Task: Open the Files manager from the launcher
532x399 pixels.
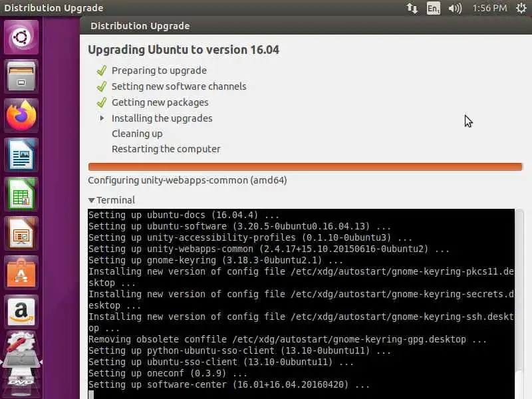Action: (x=21, y=76)
